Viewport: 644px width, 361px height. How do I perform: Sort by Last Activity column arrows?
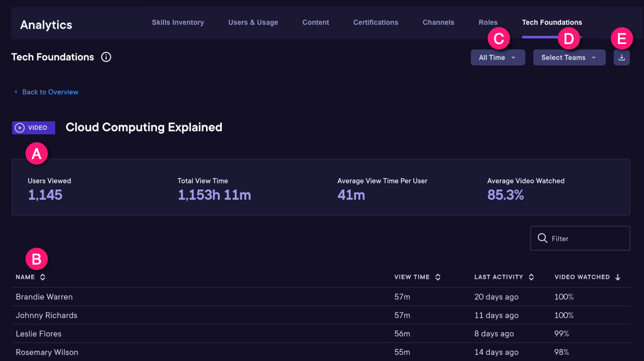tap(531, 277)
